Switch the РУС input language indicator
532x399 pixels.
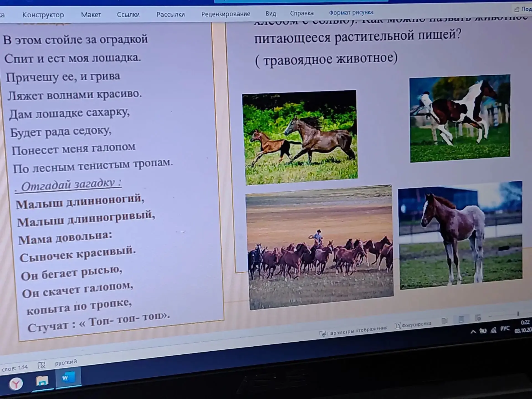(505, 329)
